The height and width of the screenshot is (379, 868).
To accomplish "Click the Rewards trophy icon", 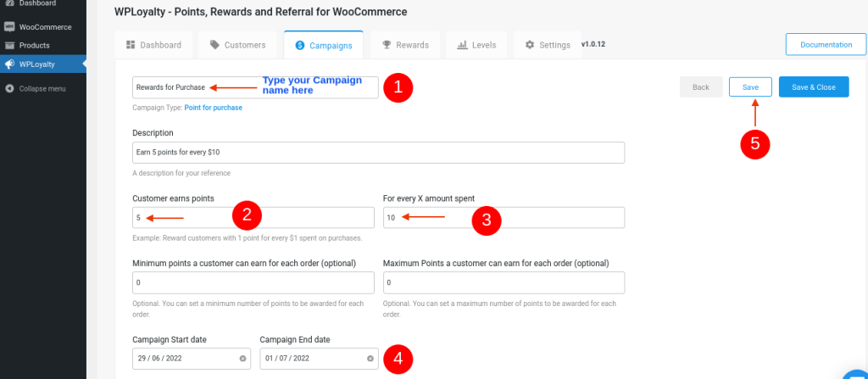I will (387, 45).
